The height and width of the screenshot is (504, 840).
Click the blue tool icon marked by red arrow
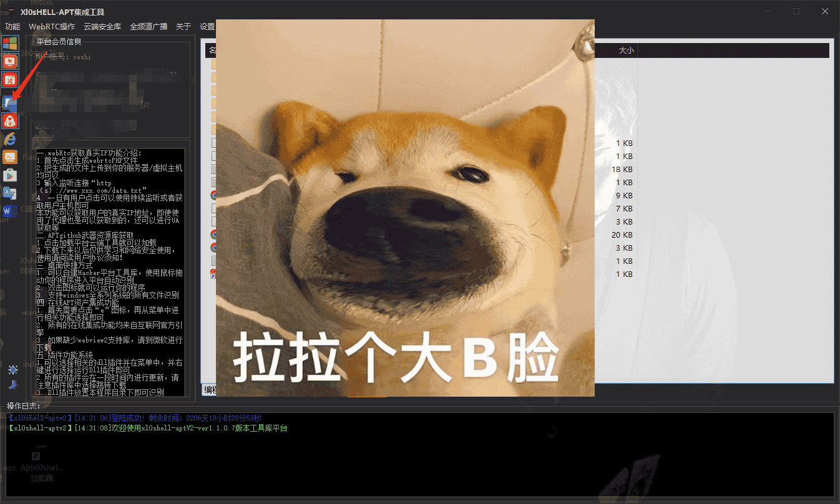click(10, 102)
